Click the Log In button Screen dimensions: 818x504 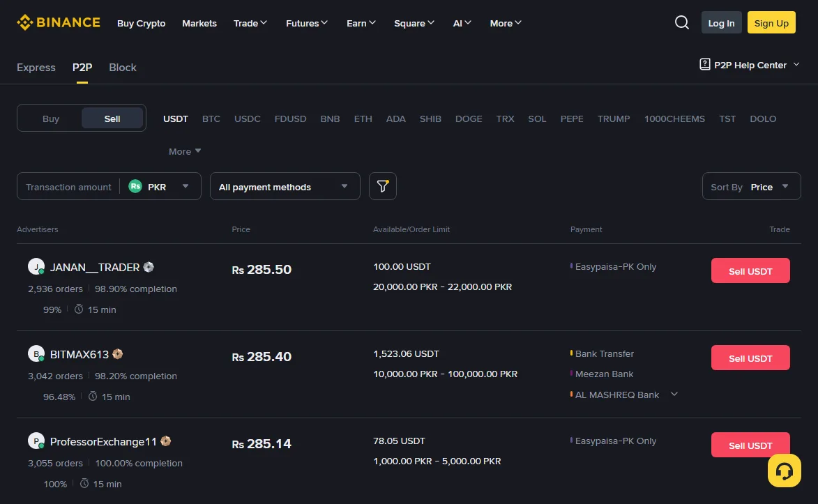722,22
